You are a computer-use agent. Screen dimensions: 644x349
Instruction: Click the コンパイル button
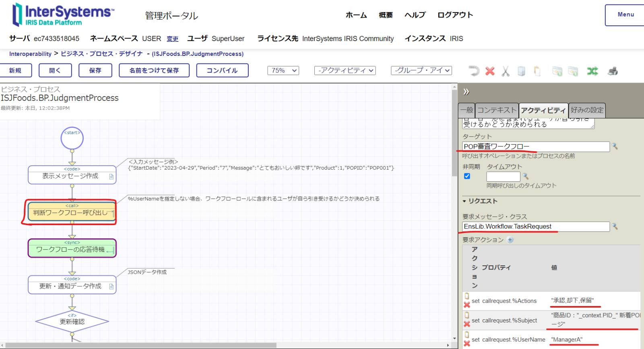click(222, 70)
